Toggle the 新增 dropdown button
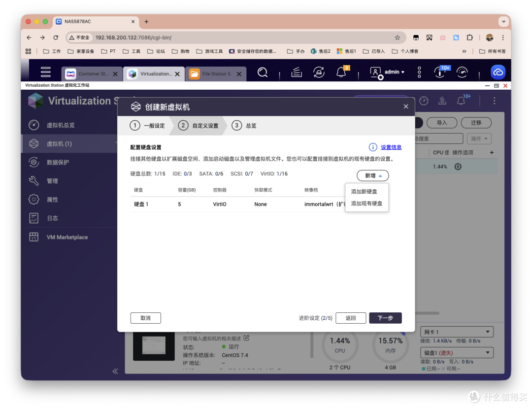This screenshot has width=532, height=408. 372,175
